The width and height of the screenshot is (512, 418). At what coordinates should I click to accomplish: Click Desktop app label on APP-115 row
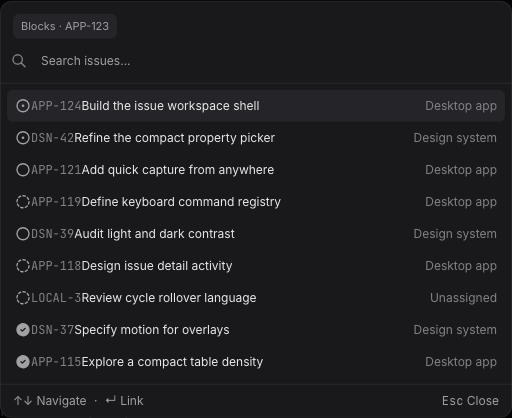tap(461, 362)
